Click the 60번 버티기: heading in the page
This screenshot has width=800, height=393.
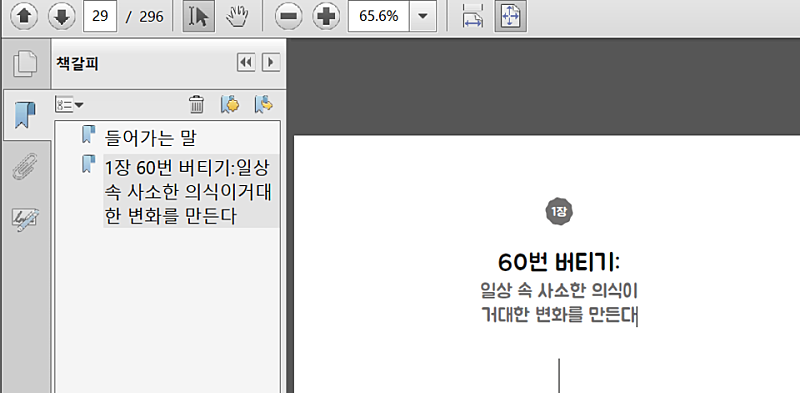(x=559, y=263)
